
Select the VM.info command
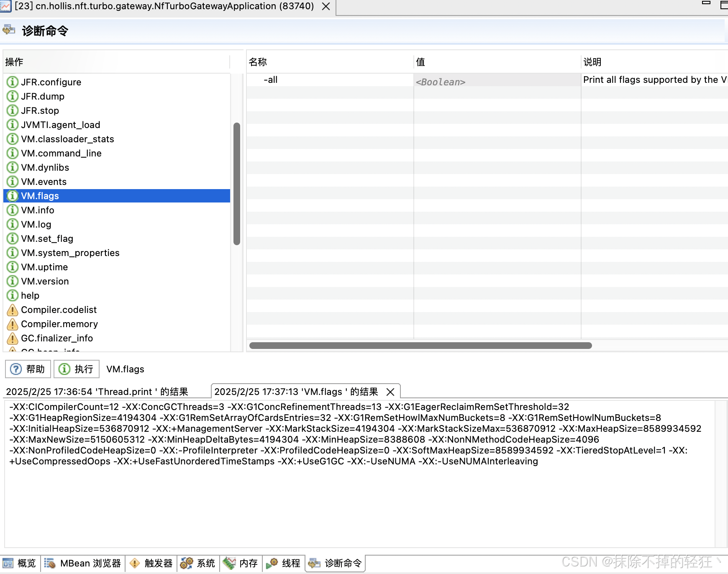(38, 210)
